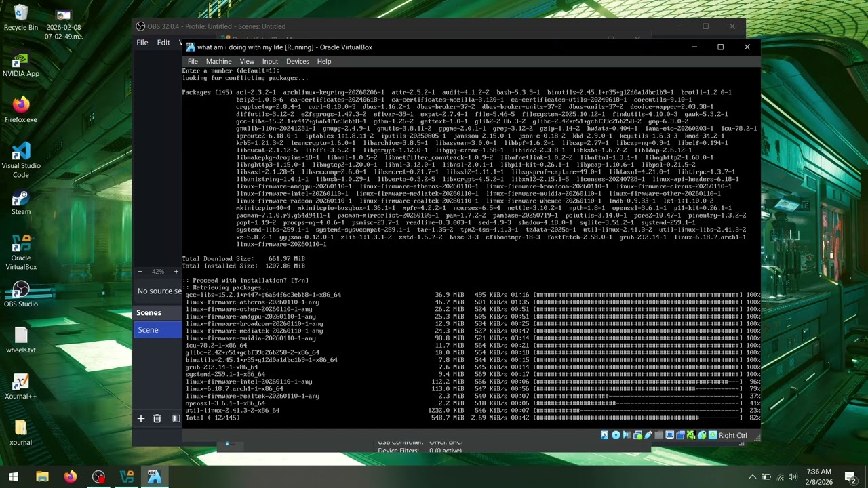Click the keyboard capture arrow icon beside Right Ctrl

tap(713, 435)
